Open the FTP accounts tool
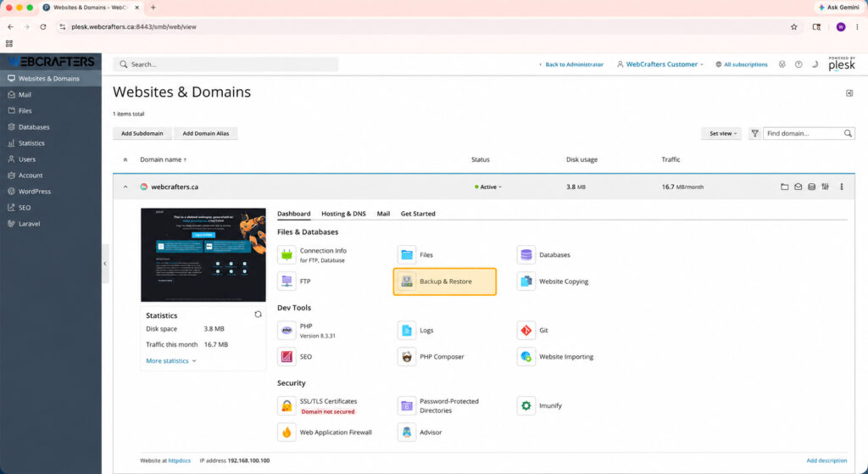Viewport: 868px width, 474px height. click(x=294, y=282)
